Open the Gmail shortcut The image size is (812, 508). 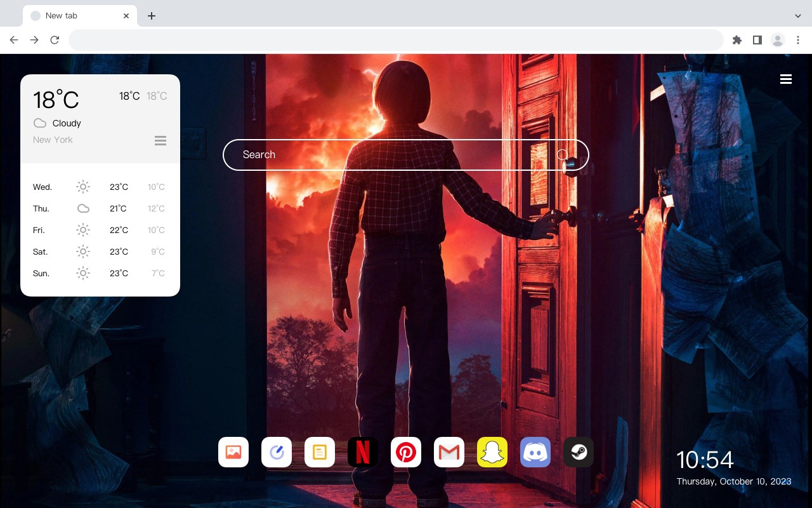(449, 452)
